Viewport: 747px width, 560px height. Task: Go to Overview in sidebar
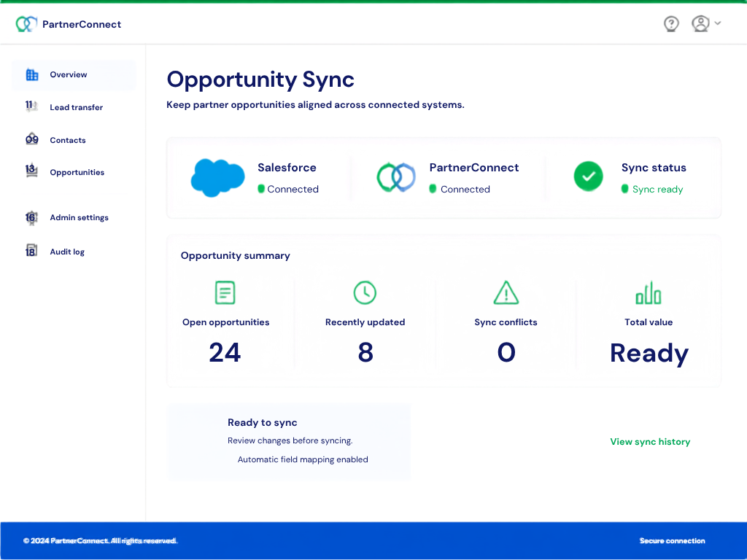[74, 75]
